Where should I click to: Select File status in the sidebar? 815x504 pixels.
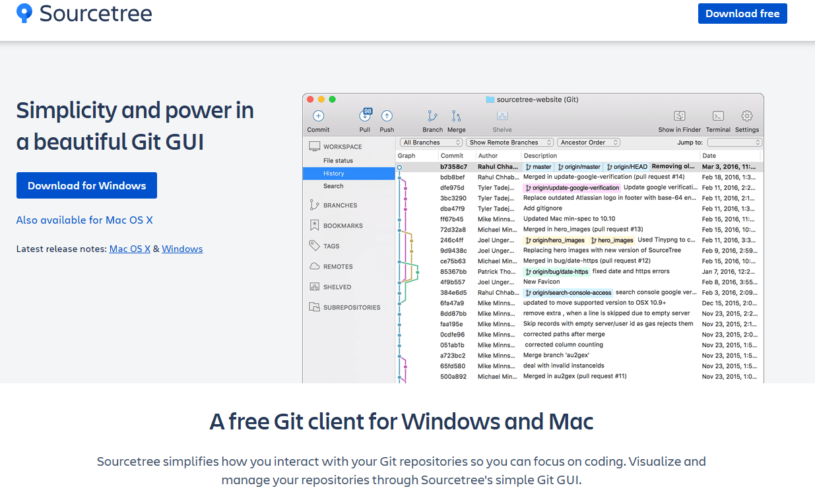(338, 161)
